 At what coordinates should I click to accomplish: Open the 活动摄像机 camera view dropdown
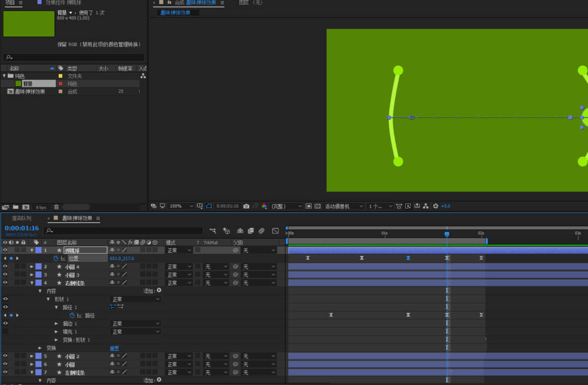[344, 206]
